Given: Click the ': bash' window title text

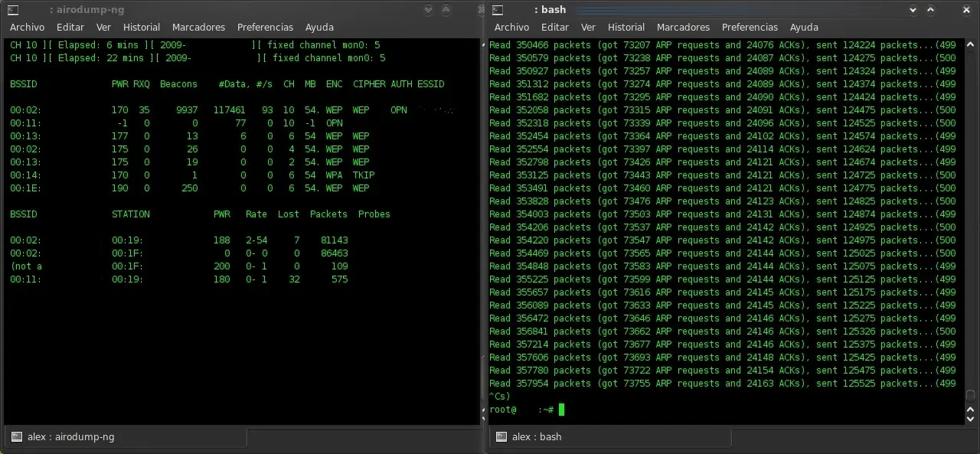Looking at the screenshot, I should [x=550, y=10].
